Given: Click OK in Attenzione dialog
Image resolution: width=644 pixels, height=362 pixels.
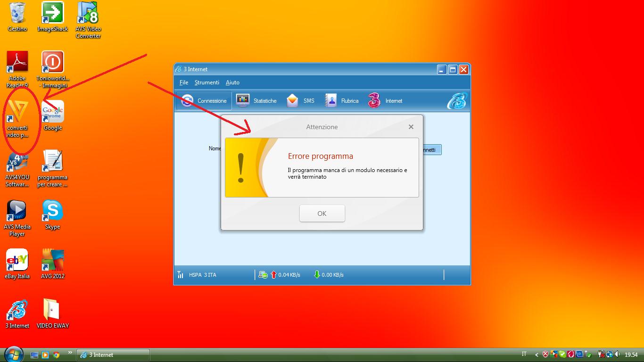Looking at the screenshot, I should pos(322,214).
